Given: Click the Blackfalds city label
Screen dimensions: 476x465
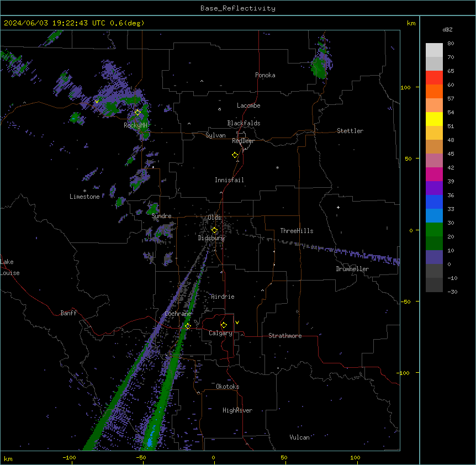Looking at the screenshot, I should tap(244, 123).
